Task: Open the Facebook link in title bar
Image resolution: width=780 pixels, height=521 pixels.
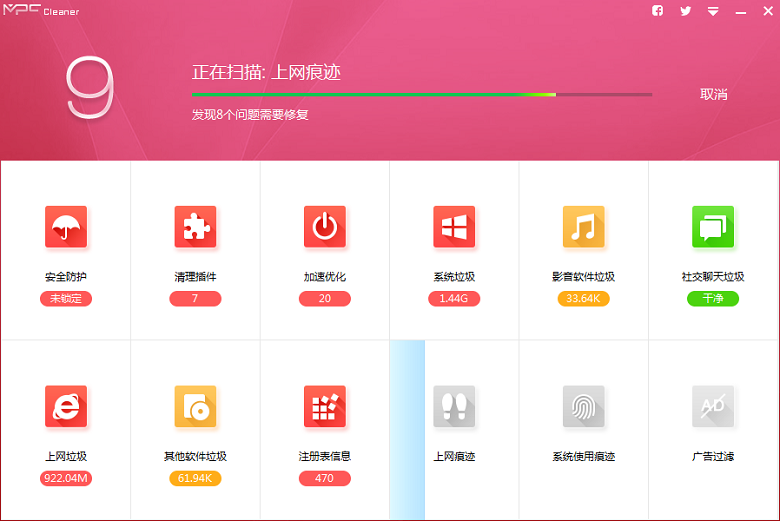Action: [x=658, y=11]
